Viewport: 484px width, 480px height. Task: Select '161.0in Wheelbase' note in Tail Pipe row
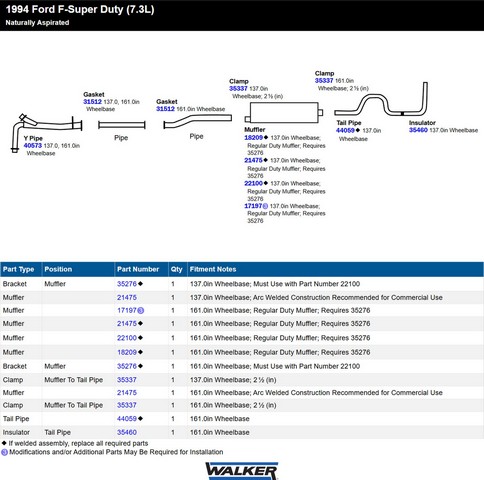[x=220, y=419]
